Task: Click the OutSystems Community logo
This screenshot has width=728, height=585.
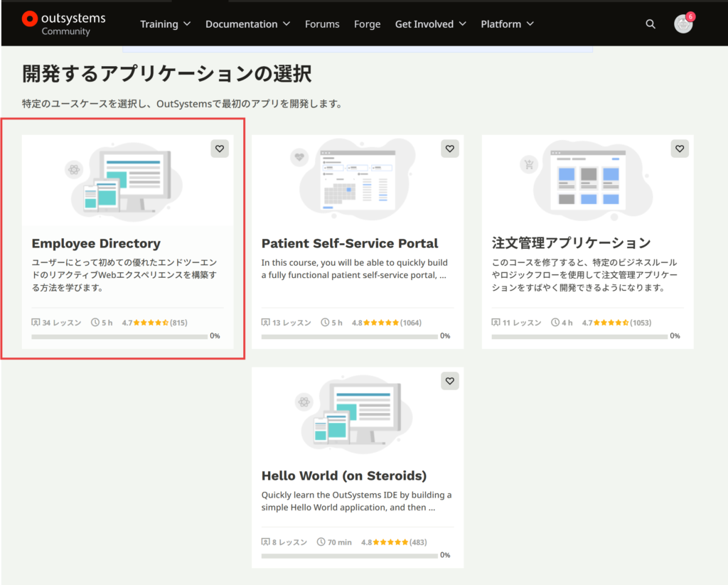Action: tap(64, 23)
